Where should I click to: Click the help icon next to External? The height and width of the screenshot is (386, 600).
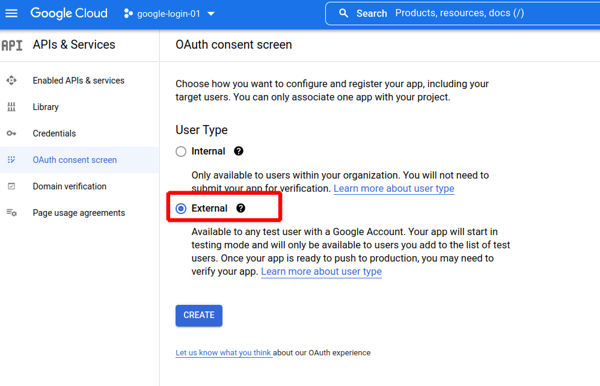coord(240,208)
